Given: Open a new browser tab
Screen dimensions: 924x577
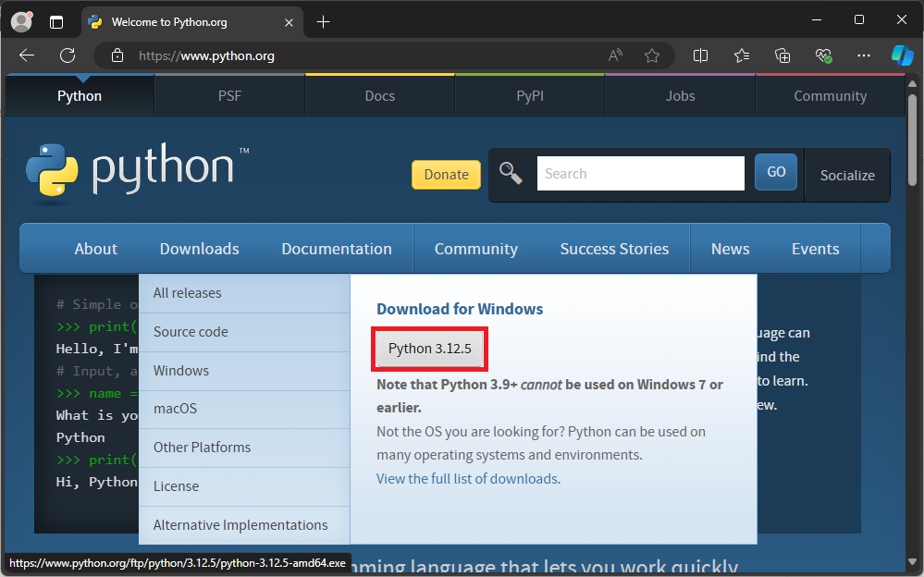Looking at the screenshot, I should pyautogui.click(x=323, y=22).
